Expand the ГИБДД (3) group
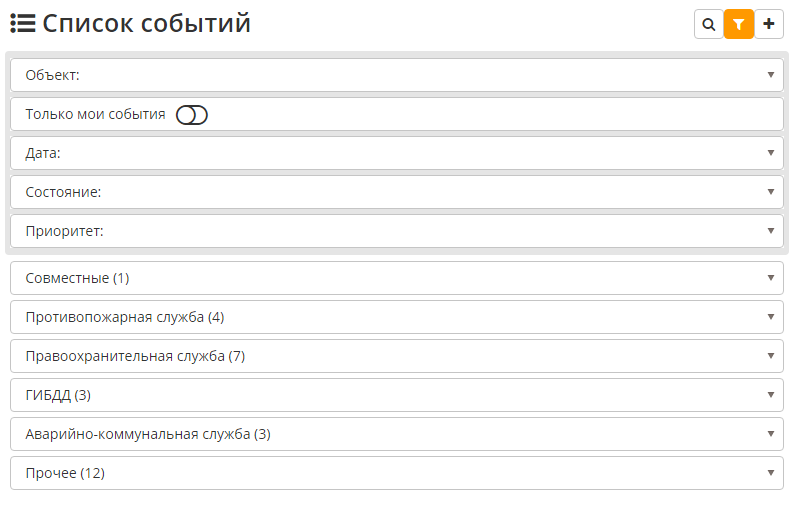Screen dimensions: 799x510 pos(396,395)
